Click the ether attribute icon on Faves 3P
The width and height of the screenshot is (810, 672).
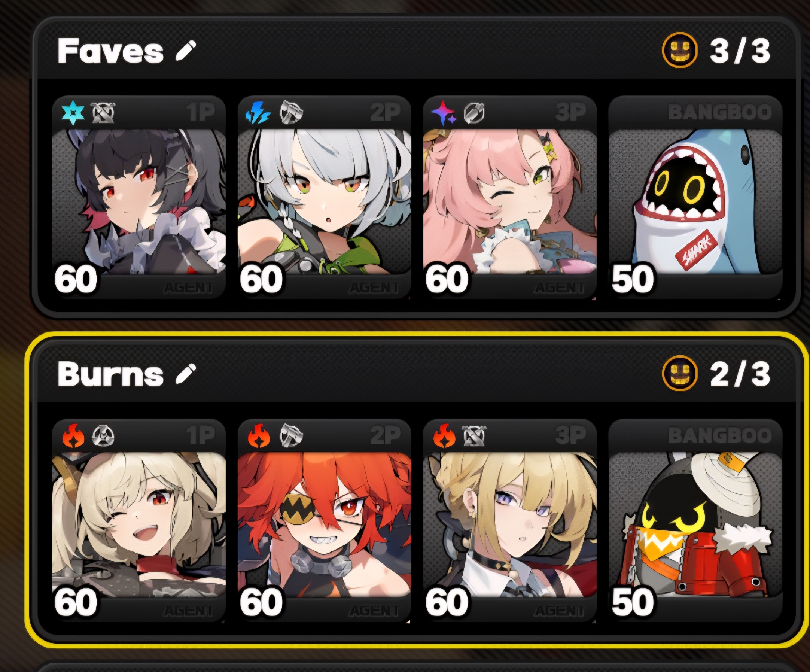(444, 113)
